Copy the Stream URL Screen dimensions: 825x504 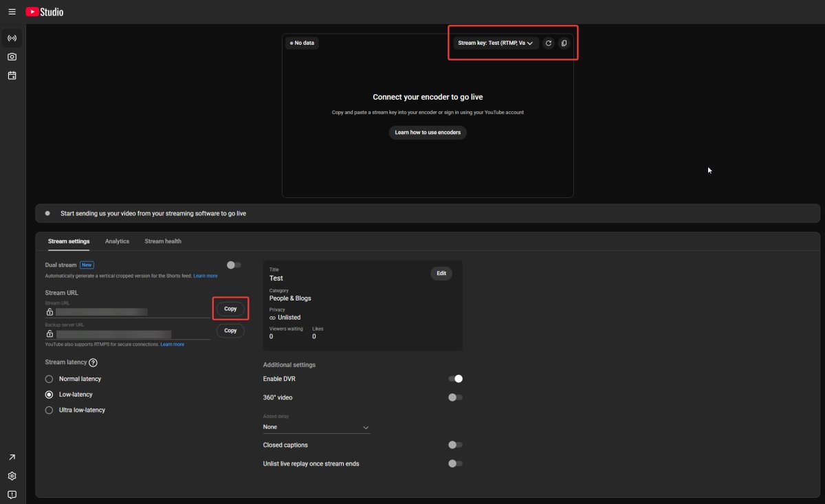pyautogui.click(x=230, y=309)
